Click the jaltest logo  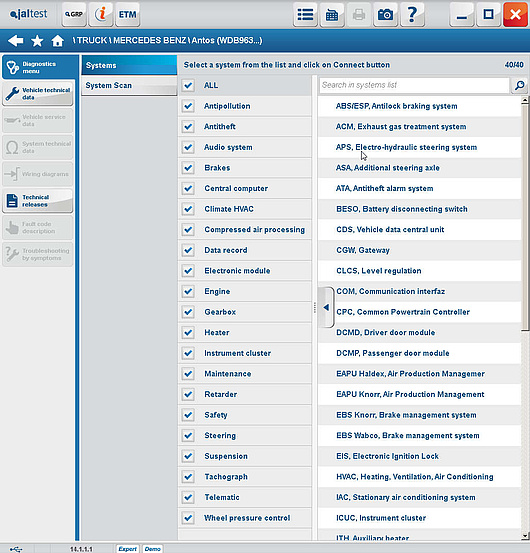click(x=28, y=14)
